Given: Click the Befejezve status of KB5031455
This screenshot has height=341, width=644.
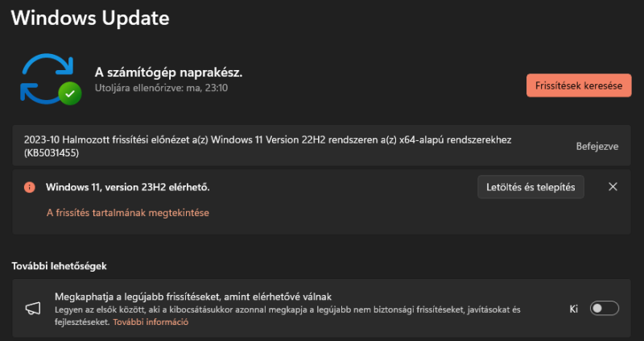Looking at the screenshot, I should pos(597,147).
